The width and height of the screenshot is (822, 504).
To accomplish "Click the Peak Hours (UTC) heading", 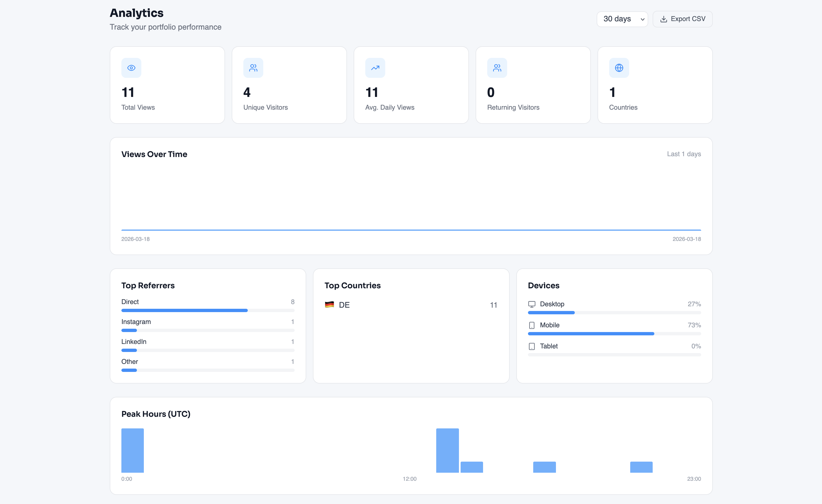I will click(x=156, y=414).
